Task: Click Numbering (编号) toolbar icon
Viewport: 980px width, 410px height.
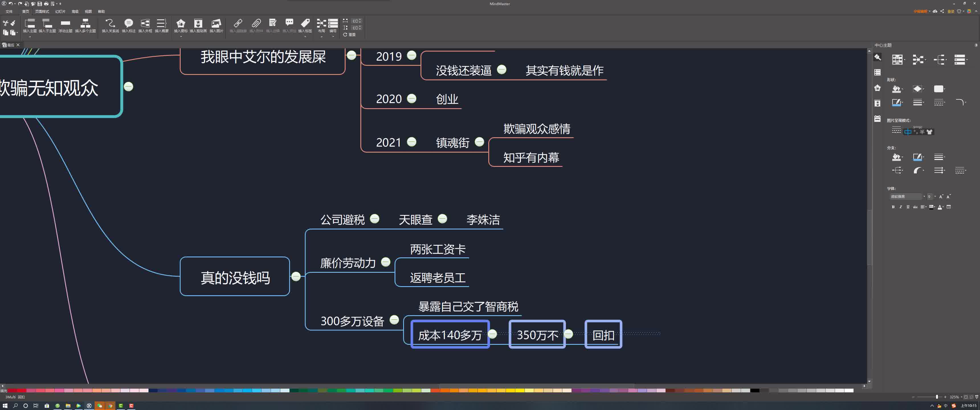Action: 333,25
